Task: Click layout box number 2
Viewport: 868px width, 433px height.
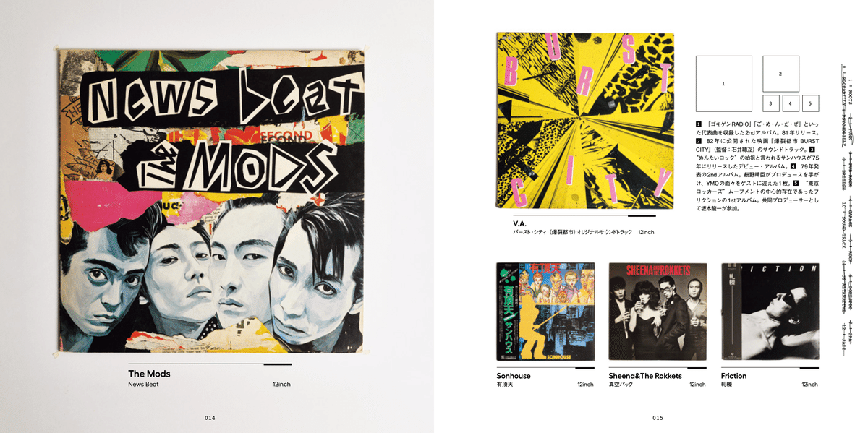Action: tap(780, 74)
